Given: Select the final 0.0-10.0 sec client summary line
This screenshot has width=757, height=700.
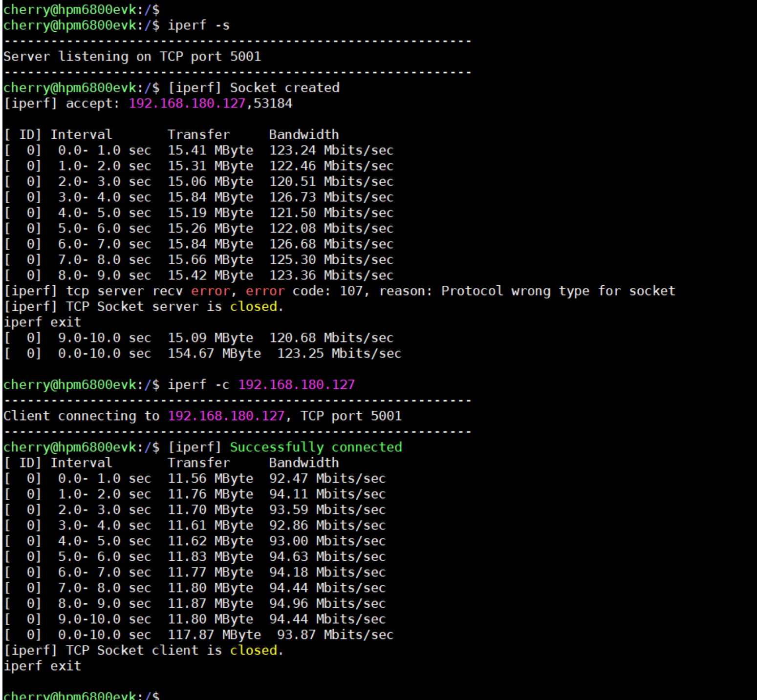Looking at the screenshot, I should 195,635.
